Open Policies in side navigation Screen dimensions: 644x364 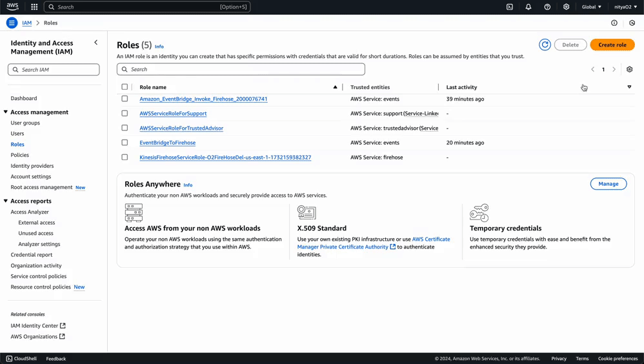pos(20,155)
